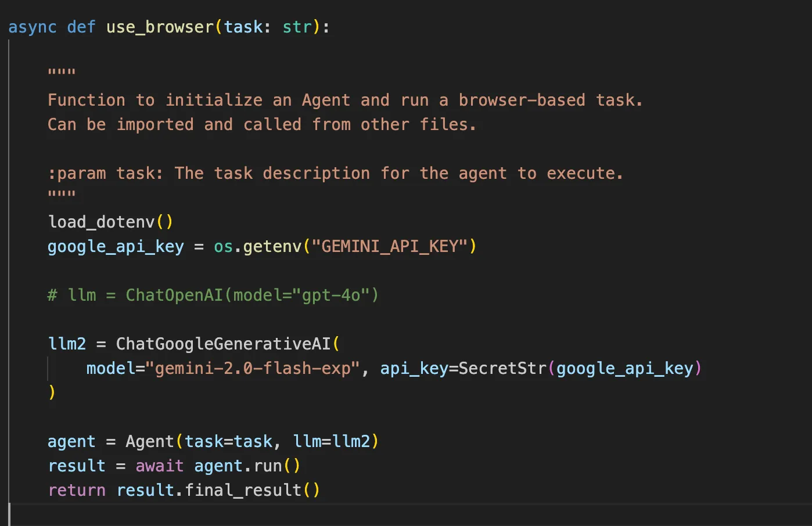Click the "gemini-2.0-flash-exp" model string
The height and width of the screenshot is (526, 812).
253,368
